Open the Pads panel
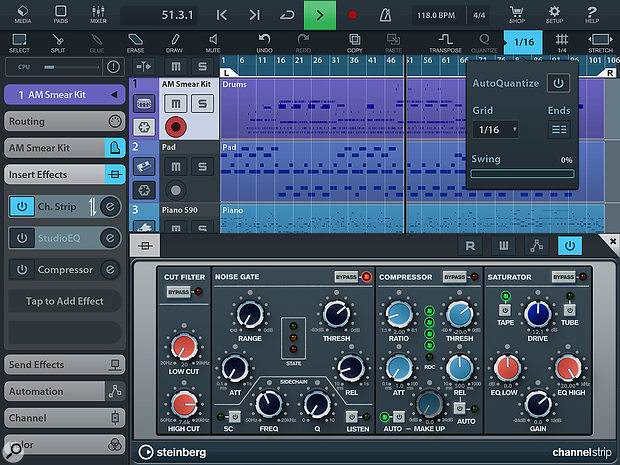The width and height of the screenshot is (620, 465). pyautogui.click(x=60, y=15)
